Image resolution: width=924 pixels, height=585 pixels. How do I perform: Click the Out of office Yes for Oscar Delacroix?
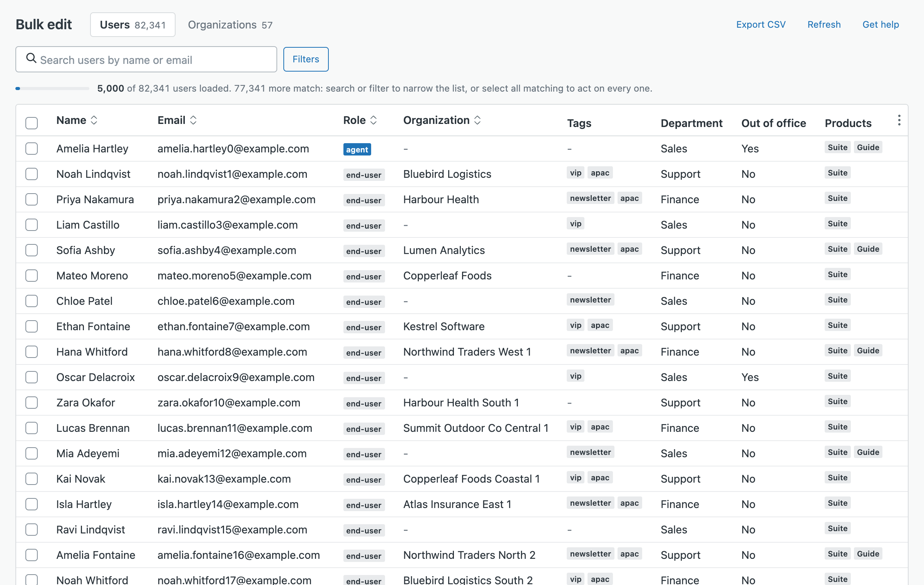click(750, 377)
